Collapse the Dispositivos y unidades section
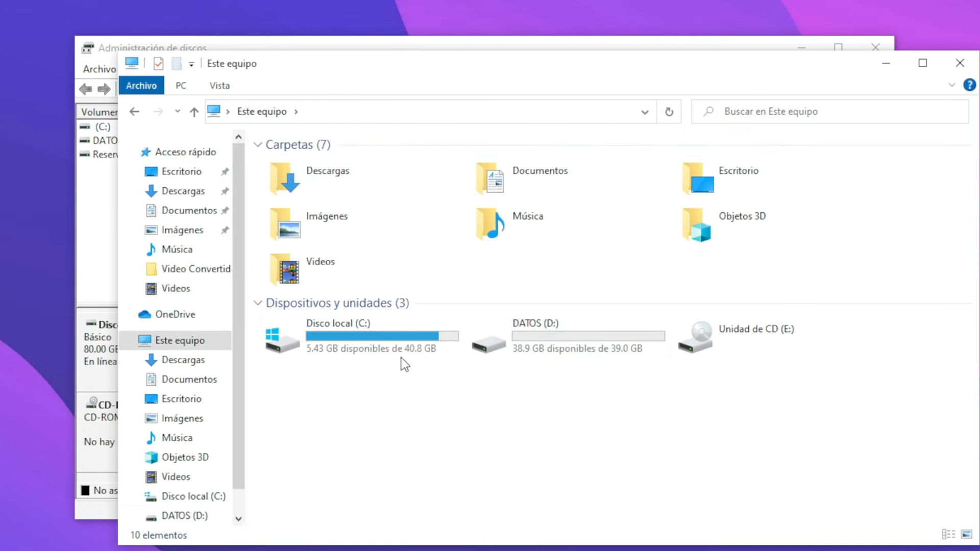Image resolution: width=980 pixels, height=551 pixels. point(257,303)
